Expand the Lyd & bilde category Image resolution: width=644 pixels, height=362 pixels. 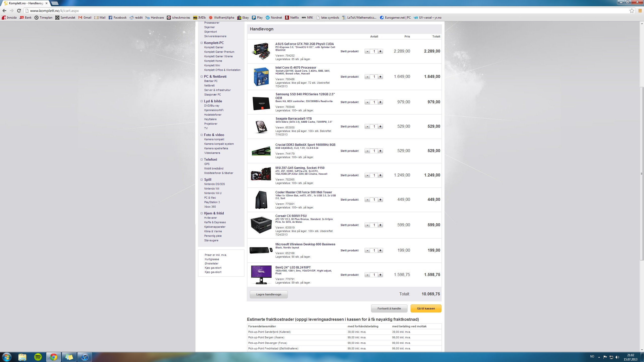click(x=202, y=101)
